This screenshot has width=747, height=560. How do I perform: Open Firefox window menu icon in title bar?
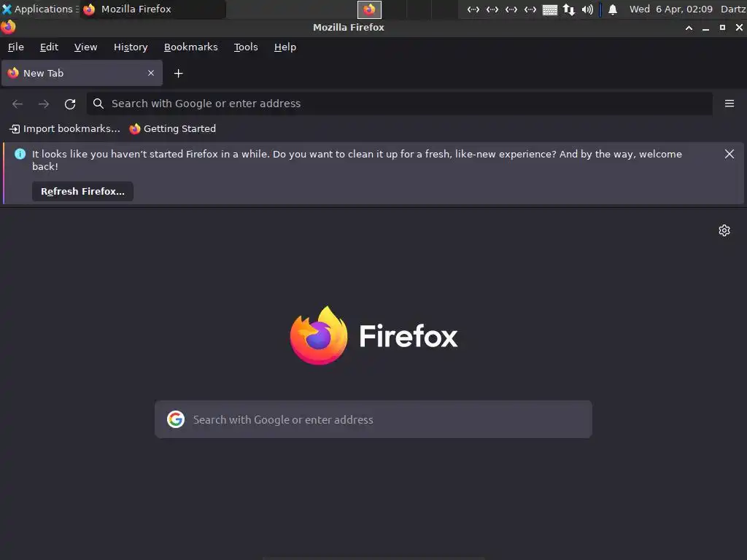tap(8, 27)
